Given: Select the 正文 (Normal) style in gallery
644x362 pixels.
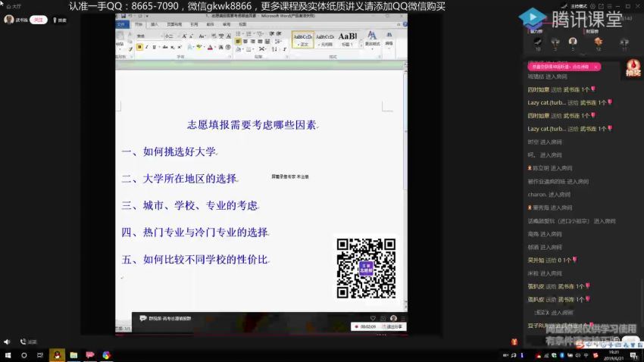Looking at the screenshot, I should (302, 39).
